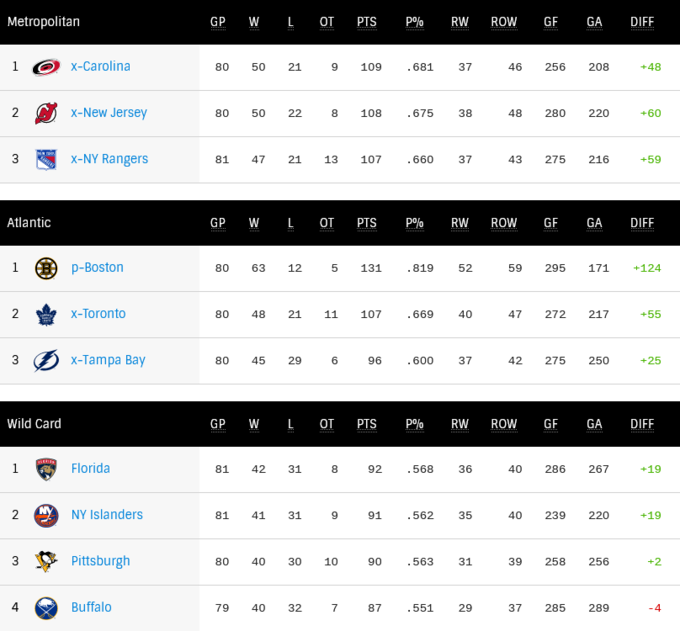Sort Wild Card table by DIFF column
The image size is (680, 631).
tap(642, 424)
